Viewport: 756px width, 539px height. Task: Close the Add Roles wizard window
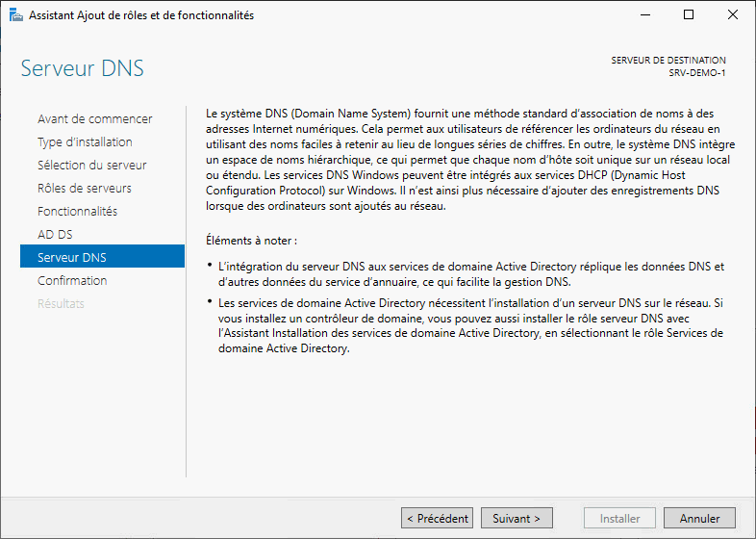pyautogui.click(x=733, y=15)
